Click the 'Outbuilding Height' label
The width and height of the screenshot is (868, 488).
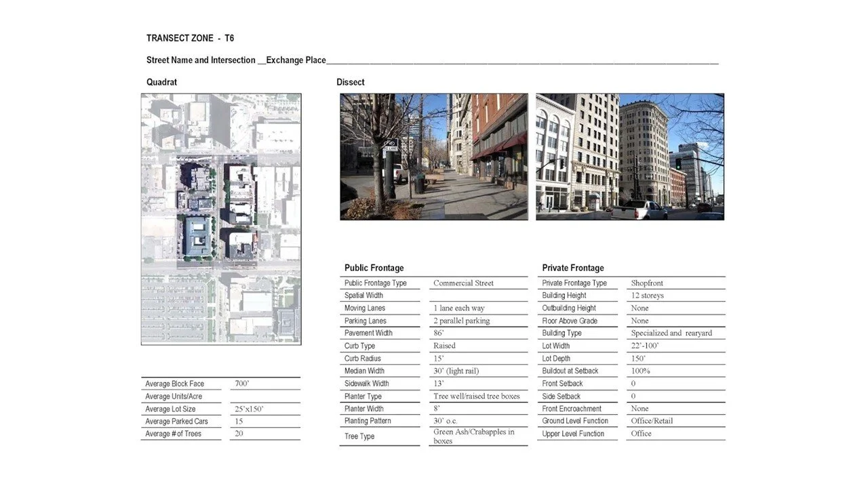569,308
